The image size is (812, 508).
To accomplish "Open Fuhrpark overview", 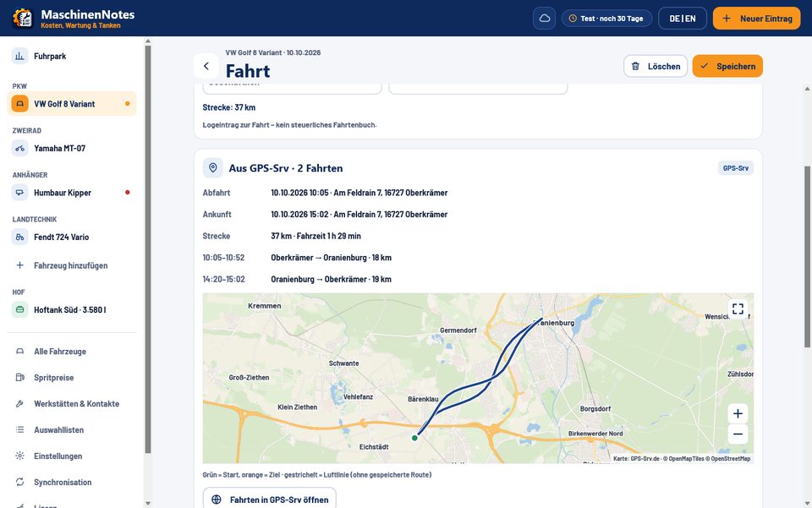I will (x=71, y=56).
